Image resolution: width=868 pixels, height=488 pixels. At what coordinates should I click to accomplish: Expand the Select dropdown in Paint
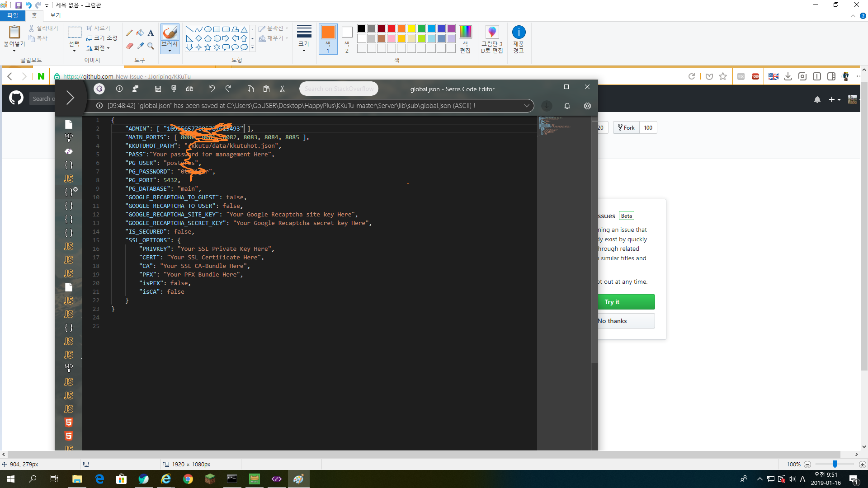pyautogui.click(x=74, y=47)
